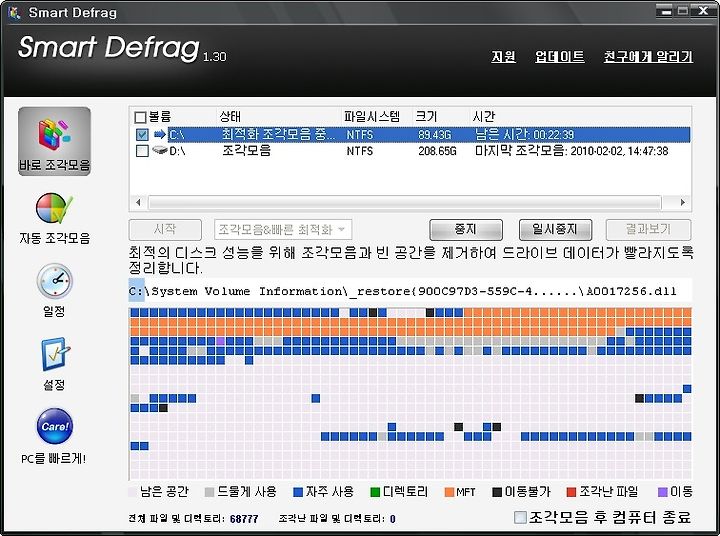Click the 자주 사용 blue legend swatch
The width and height of the screenshot is (720, 536).
coord(298,492)
